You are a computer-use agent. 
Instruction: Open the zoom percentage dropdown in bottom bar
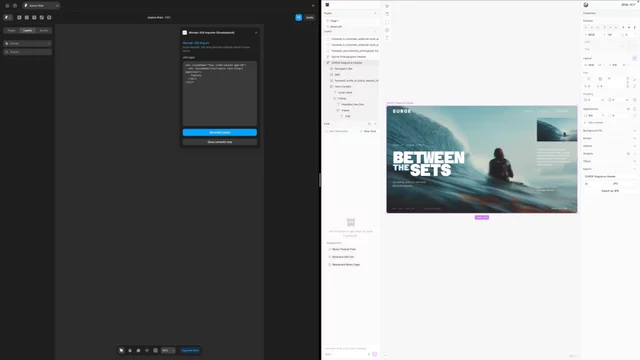(x=168, y=350)
